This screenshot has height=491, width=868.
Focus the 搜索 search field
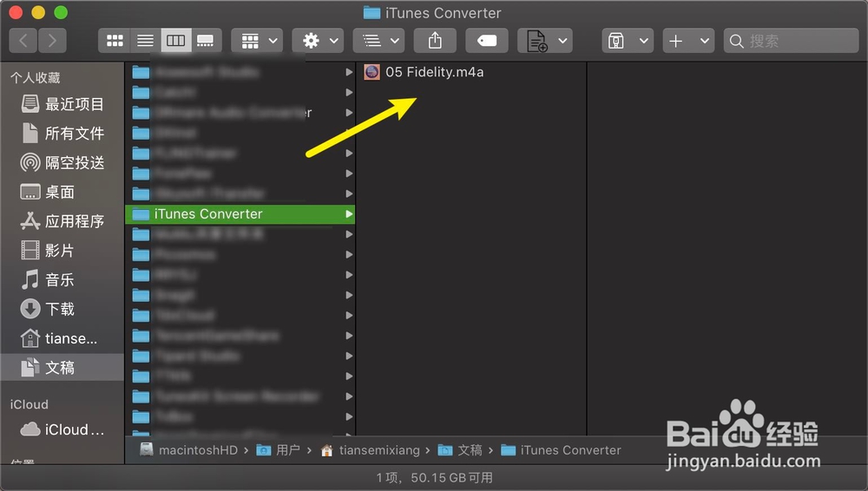[x=791, y=41]
